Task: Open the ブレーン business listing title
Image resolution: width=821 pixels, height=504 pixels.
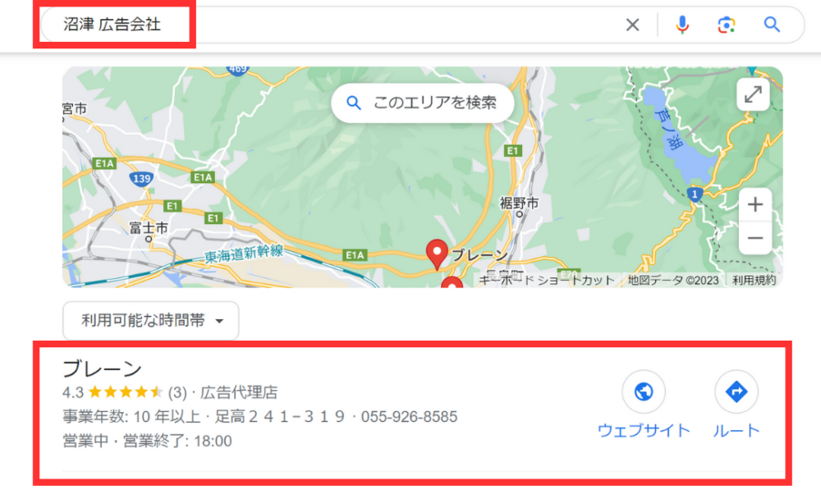Action: (x=102, y=369)
